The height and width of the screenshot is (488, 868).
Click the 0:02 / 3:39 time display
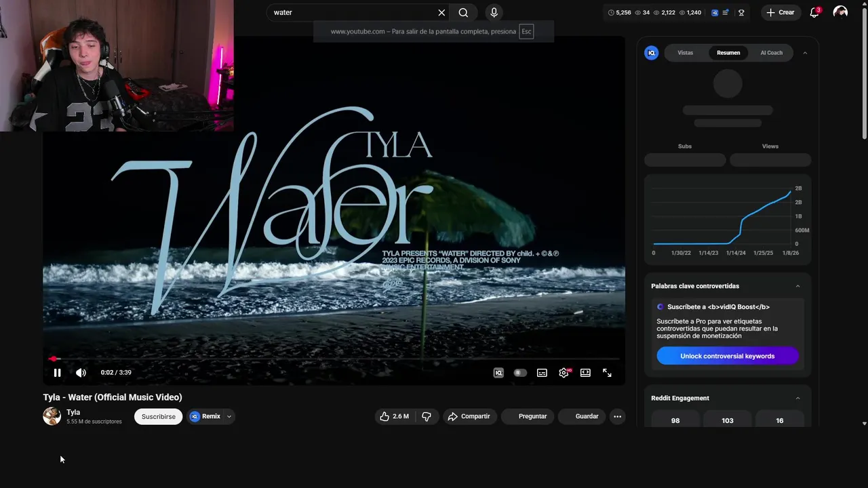116,373
